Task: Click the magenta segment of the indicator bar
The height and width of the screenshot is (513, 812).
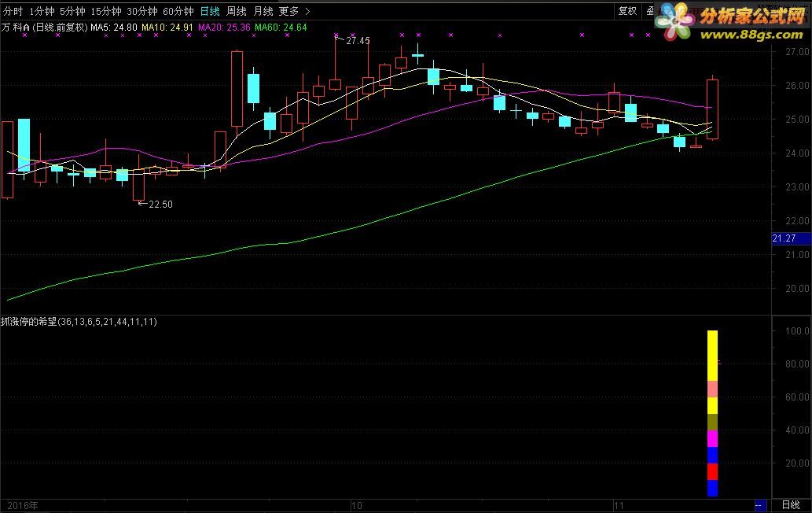Action: [x=713, y=439]
